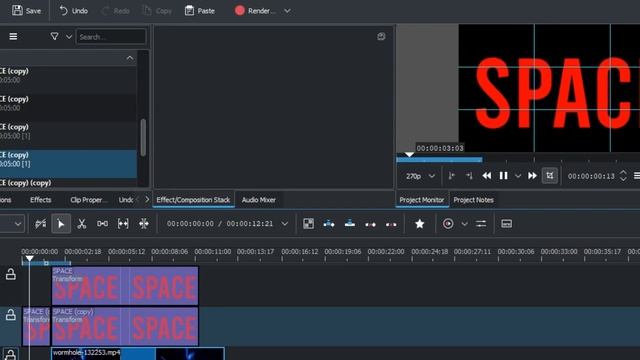This screenshot has width=640, height=360.
Task: Click the Render button
Action: (x=256, y=11)
